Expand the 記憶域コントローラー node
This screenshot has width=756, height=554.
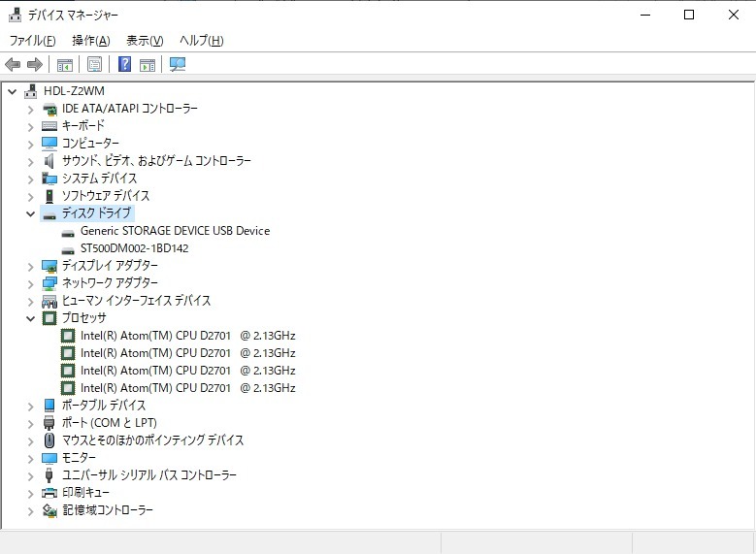tap(30, 510)
